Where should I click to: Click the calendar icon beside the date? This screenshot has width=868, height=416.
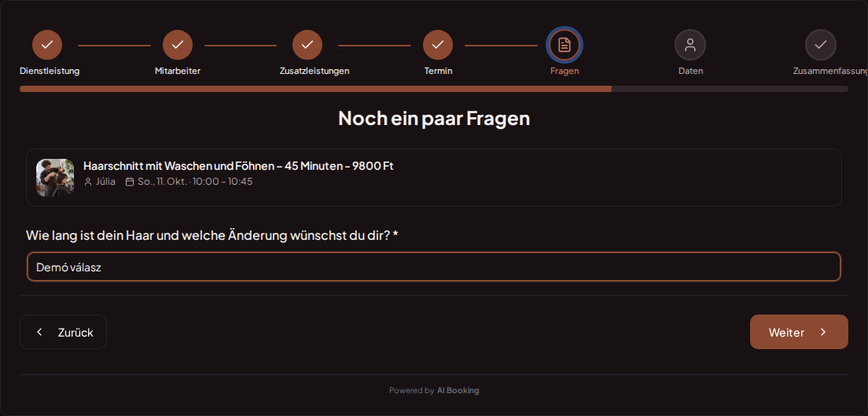click(130, 182)
